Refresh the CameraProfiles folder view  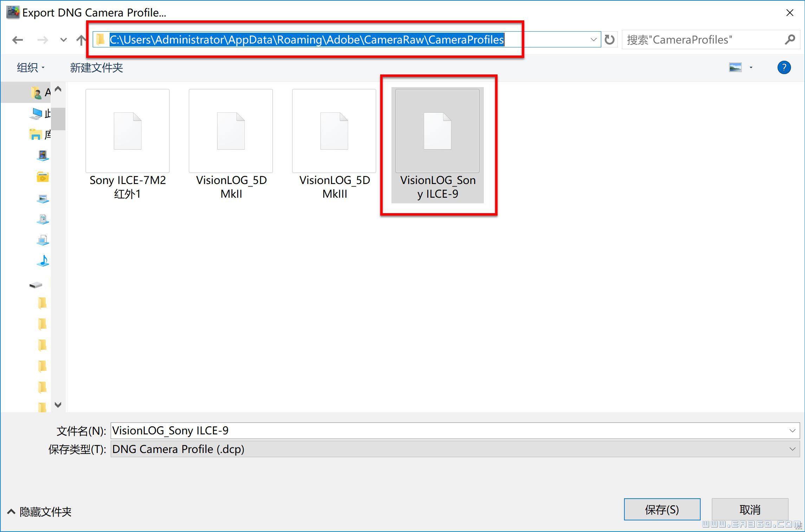coord(610,40)
